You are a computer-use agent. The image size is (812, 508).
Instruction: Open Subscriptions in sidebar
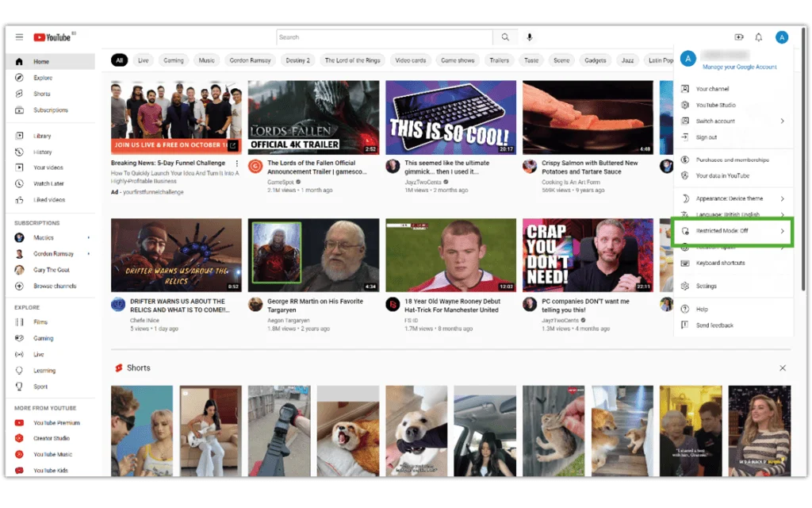(51, 110)
